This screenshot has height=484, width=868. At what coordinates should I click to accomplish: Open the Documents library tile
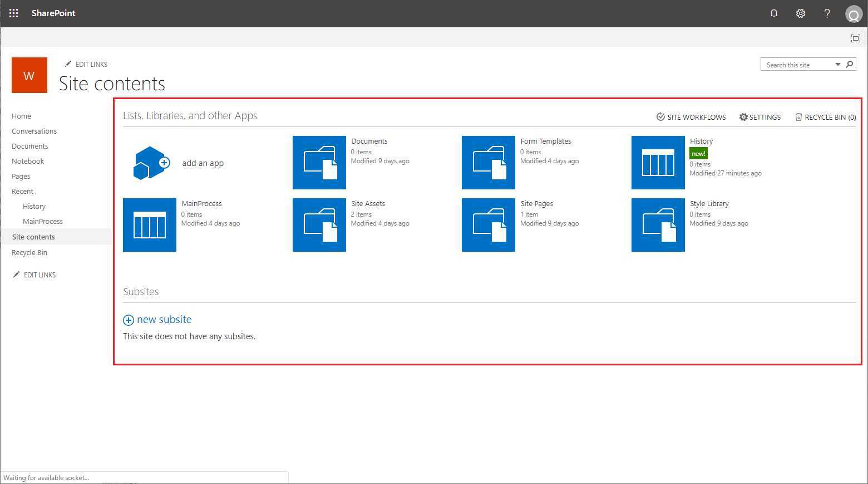(319, 163)
